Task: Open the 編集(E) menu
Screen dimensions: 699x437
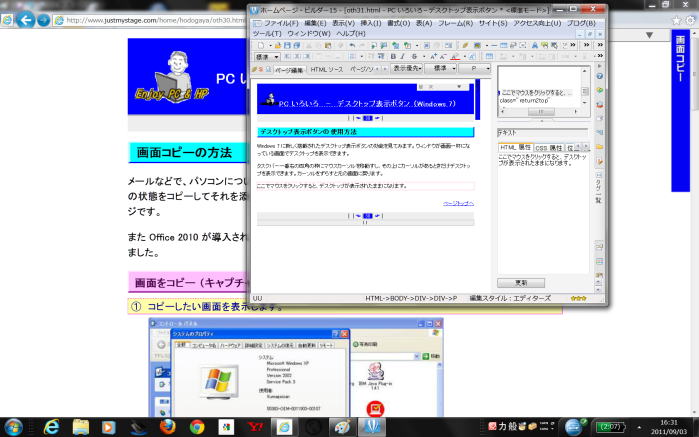Action: pos(315,23)
